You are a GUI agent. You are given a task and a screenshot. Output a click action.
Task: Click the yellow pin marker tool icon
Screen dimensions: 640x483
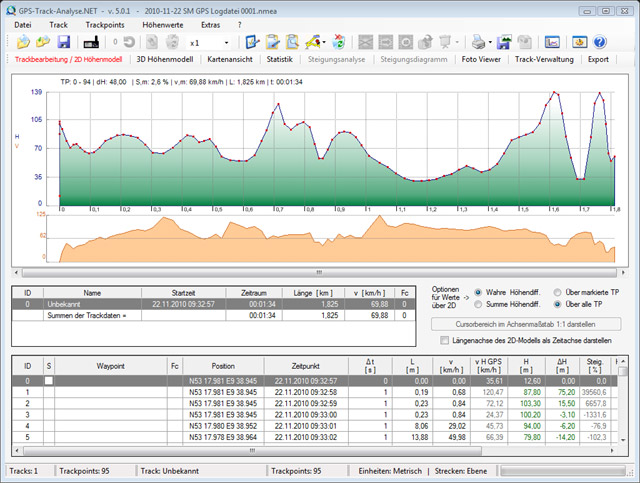313,42
